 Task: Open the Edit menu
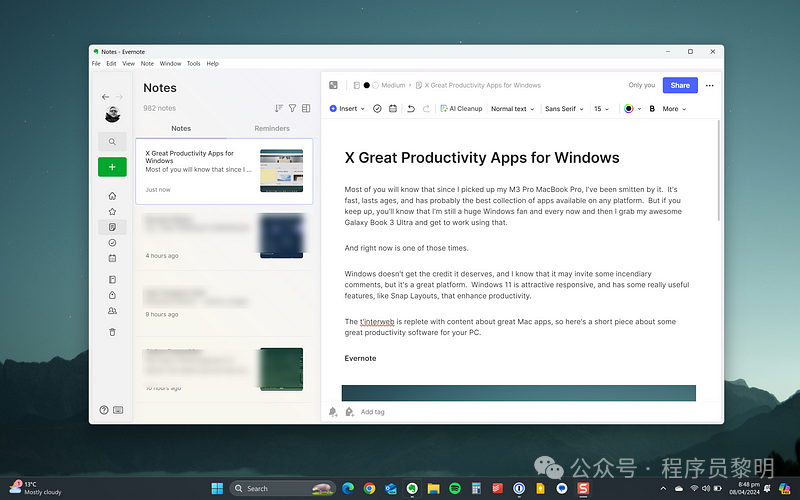pos(111,64)
